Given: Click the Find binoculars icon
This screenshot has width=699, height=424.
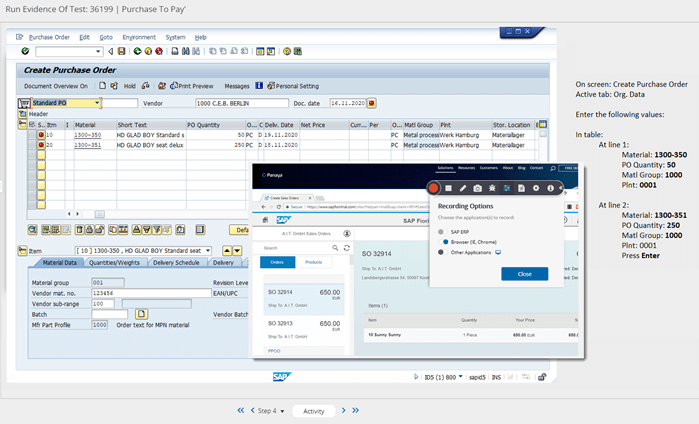Looking at the screenshot, I should [185, 51].
